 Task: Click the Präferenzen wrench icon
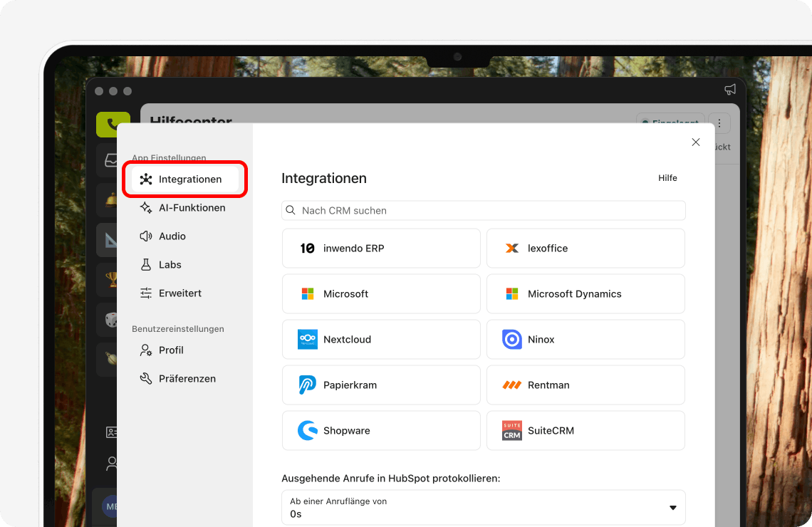[147, 378]
